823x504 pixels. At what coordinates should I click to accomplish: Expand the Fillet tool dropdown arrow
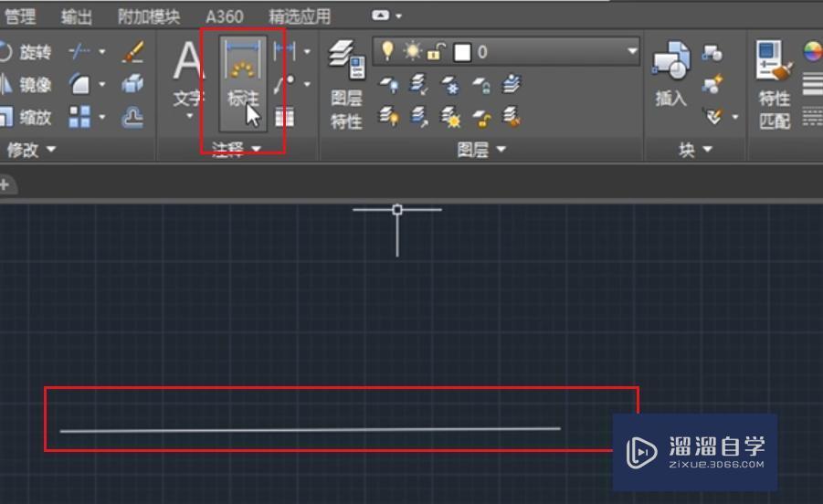click(x=101, y=84)
